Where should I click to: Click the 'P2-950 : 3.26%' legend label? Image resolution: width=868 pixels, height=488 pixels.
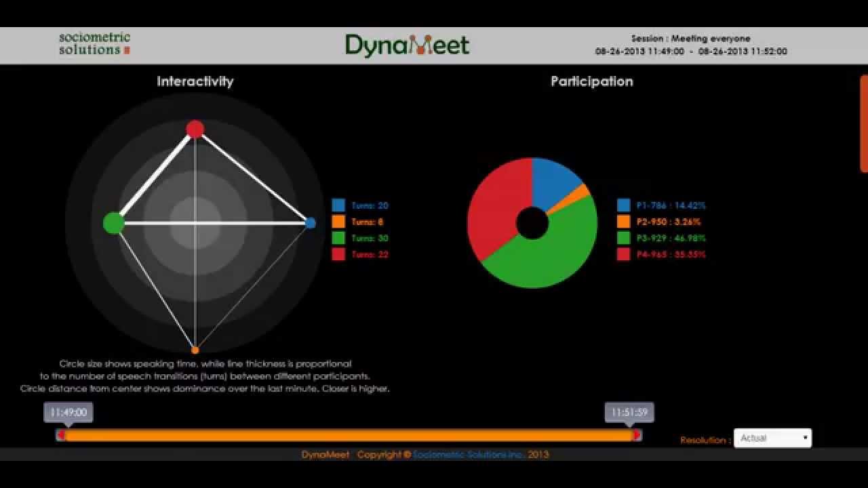tap(669, 222)
